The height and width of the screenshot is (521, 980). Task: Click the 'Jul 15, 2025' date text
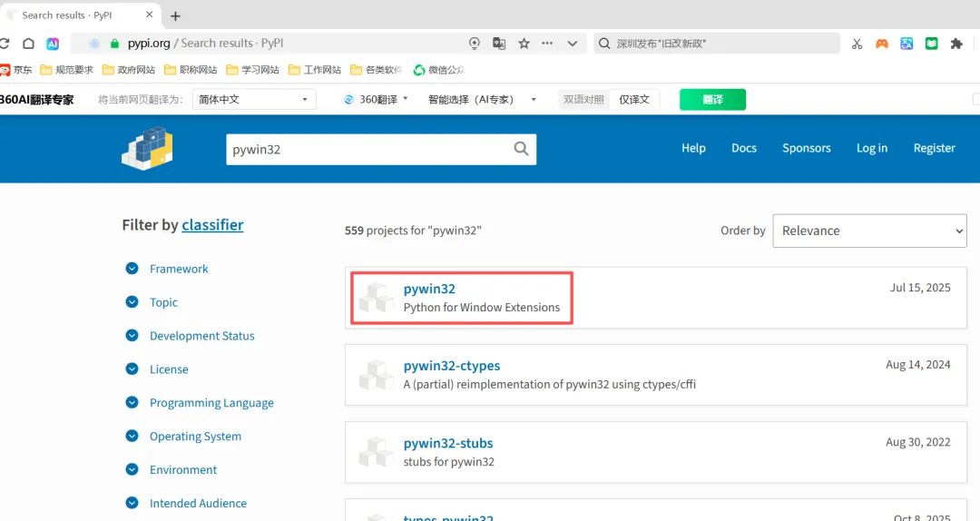(x=920, y=288)
